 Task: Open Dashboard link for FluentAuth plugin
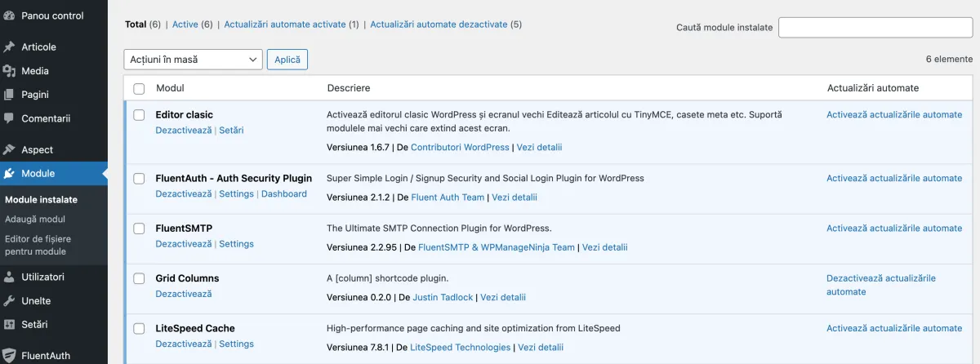284,194
